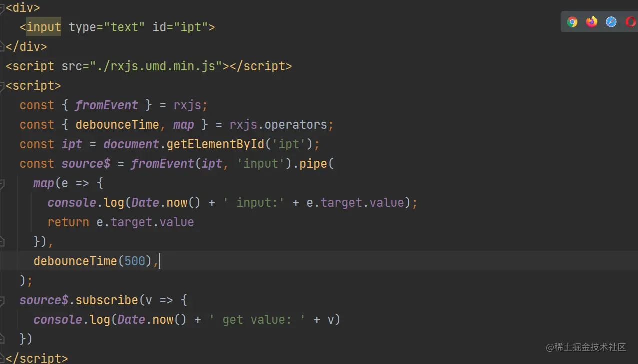Click the type="text" attribute
This screenshot has height=364, width=638.
pos(107,27)
